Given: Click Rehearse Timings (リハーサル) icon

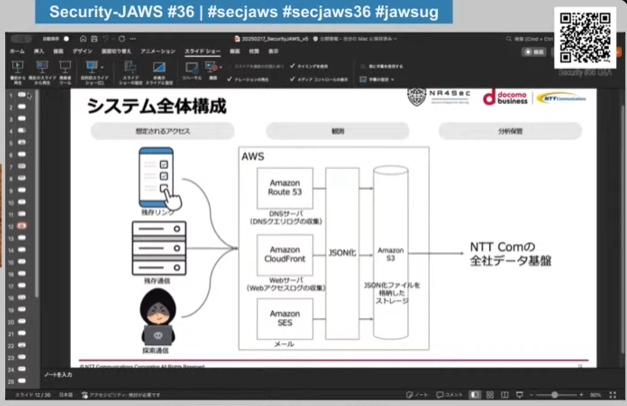Looking at the screenshot, I should [192, 68].
